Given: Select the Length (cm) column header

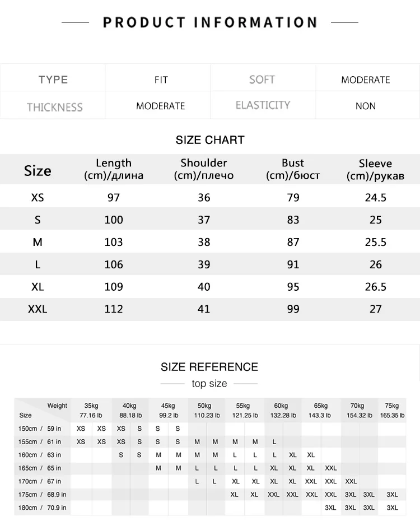Looking at the screenshot, I should pyautogui.click(x=113, y=169).
